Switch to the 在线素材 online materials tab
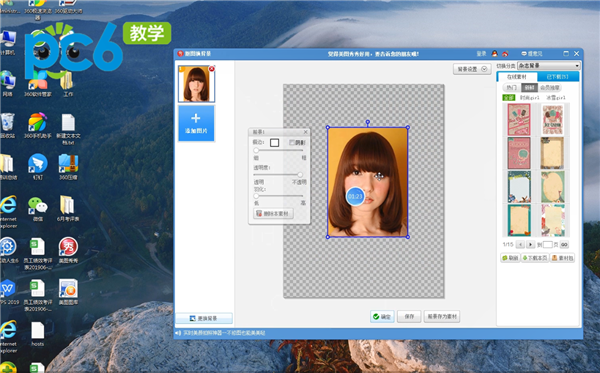Viewport: 600px width, 373px height. pos(517,77)
